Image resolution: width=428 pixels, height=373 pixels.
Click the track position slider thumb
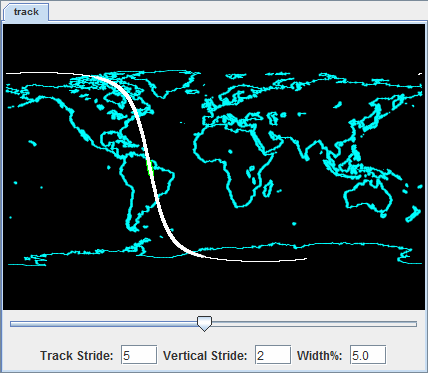pos(204,324)
